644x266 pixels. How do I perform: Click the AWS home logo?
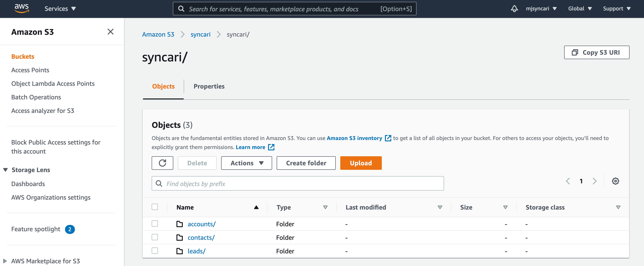[x=22, y=8]
